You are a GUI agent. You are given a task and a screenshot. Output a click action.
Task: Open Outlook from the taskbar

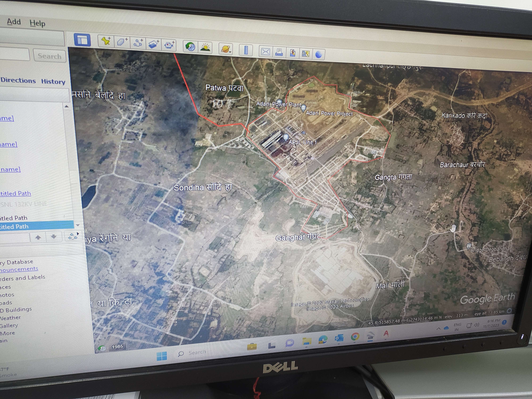(339, 338)
